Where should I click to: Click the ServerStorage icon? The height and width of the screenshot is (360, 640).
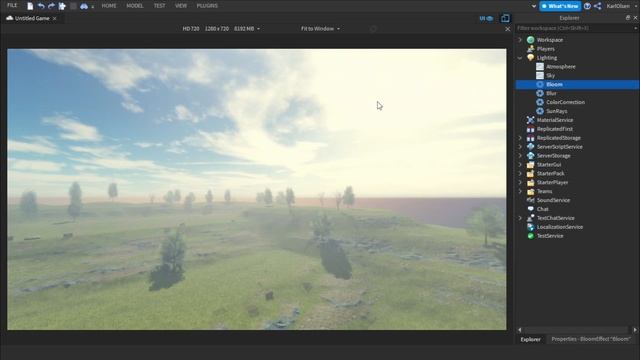[x=531, y=156]
